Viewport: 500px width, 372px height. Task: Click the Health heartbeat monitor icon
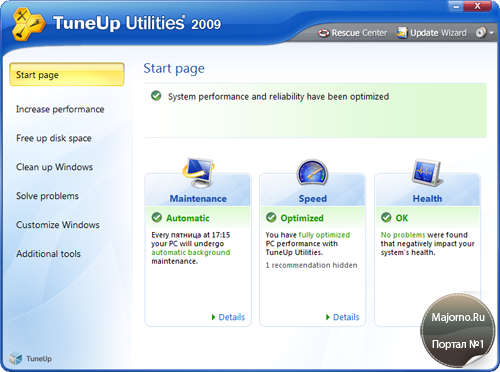[x=427, y=173]
